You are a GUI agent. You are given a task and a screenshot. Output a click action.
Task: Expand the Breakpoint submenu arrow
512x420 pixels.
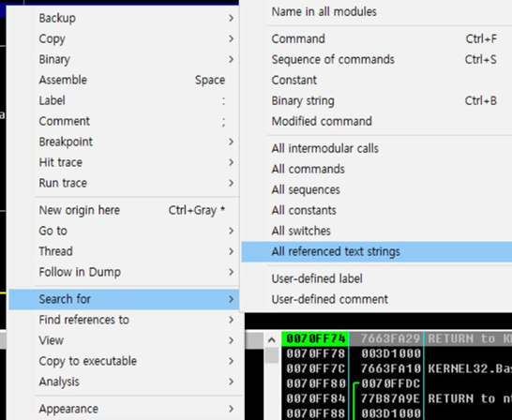(x=231, y=142)
